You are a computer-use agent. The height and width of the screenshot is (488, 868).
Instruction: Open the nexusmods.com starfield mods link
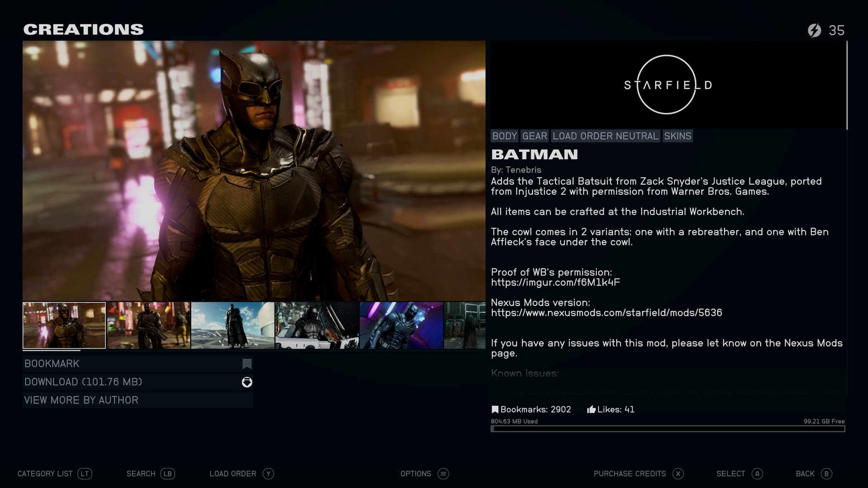pos(607,313)
